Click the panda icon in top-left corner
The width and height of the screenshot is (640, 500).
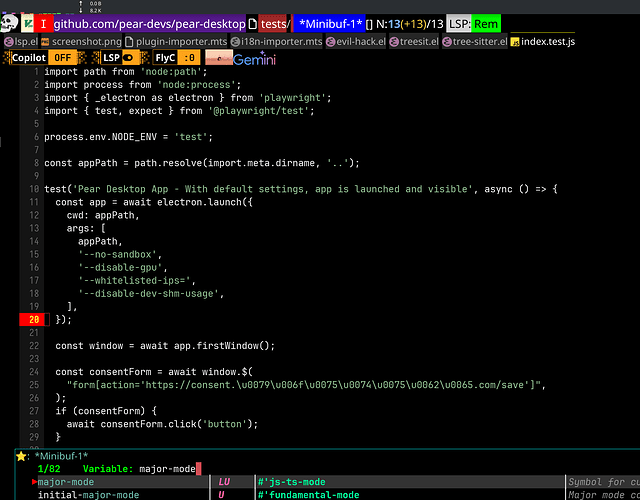point(9,23)
